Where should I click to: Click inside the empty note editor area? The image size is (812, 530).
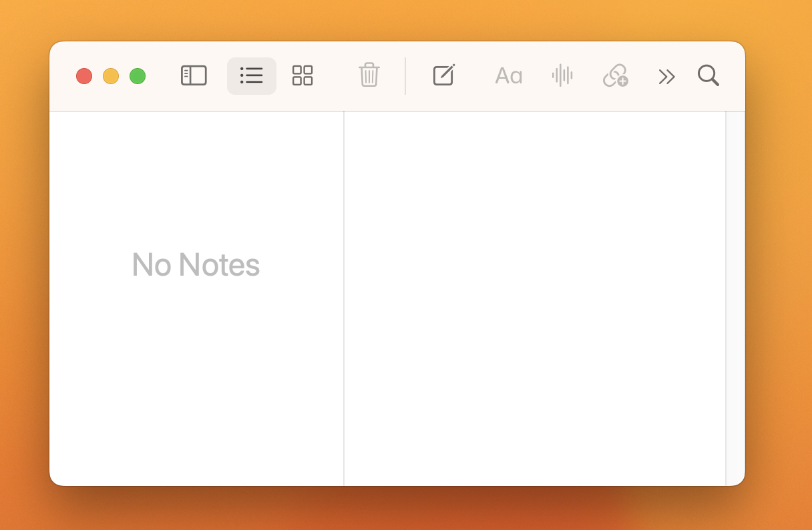pos(535,298)
